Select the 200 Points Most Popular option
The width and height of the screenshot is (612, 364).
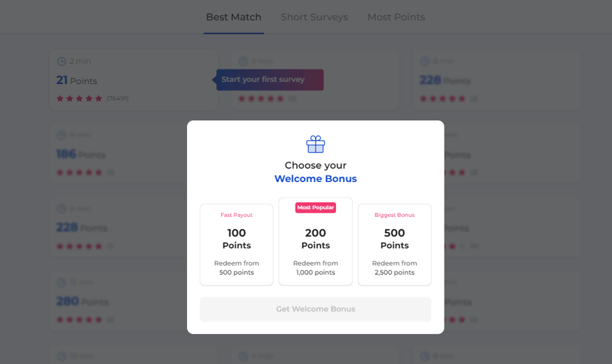(316, 243)
